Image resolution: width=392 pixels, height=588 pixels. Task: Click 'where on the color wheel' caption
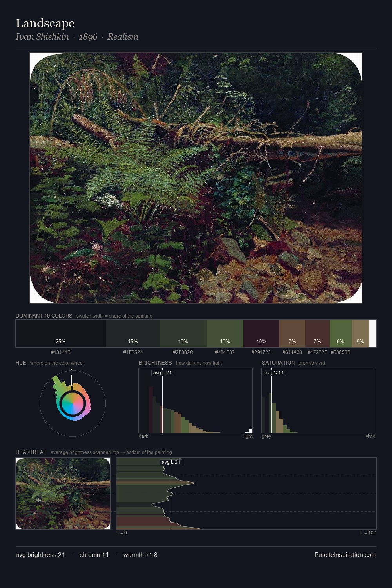[x=57, y=363]
